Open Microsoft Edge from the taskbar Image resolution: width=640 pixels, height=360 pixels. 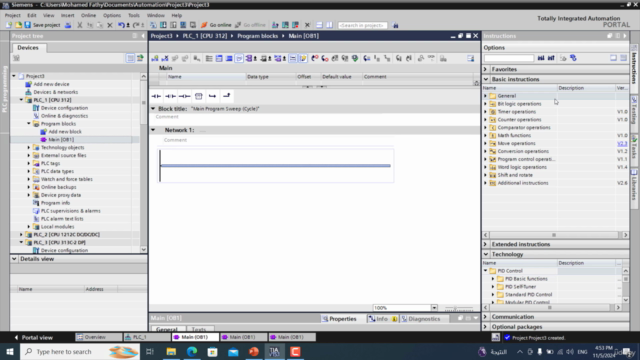(192, 351)
